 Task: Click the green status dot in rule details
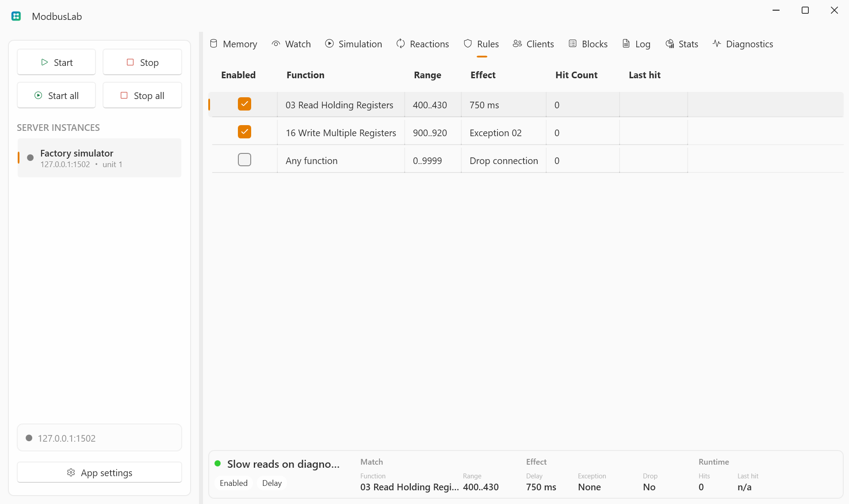click(x=218, y=463)
